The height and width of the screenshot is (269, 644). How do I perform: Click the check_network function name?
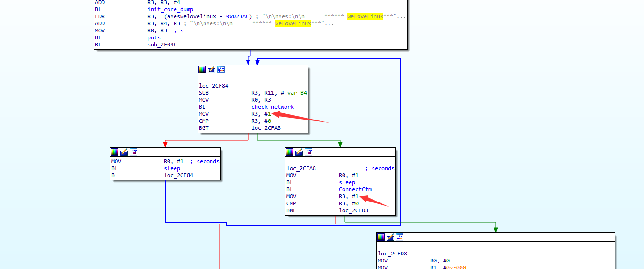click(272, 107)
